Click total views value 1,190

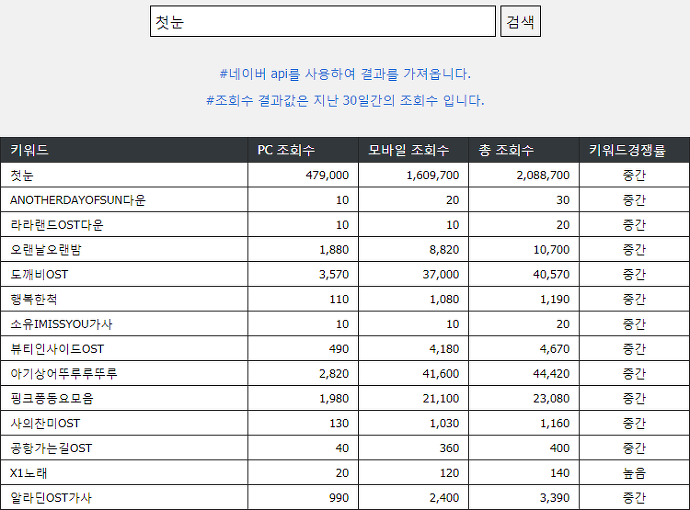click(555, 299)
